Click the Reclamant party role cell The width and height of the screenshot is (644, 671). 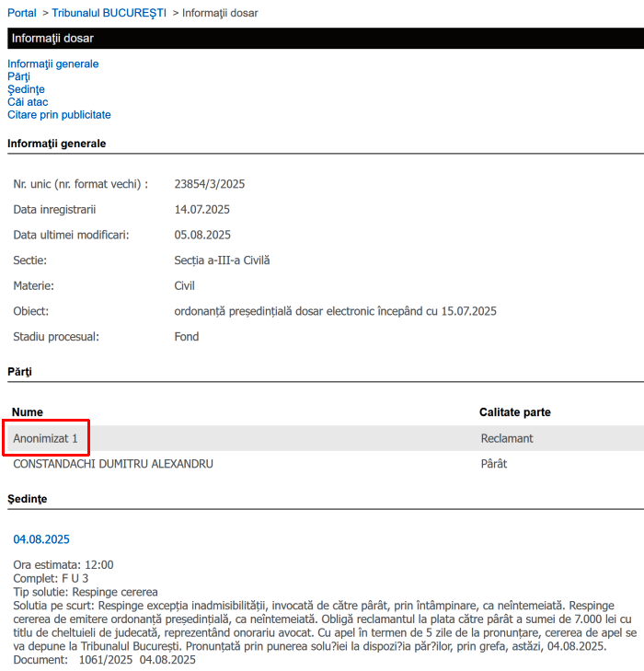[507, 438]
